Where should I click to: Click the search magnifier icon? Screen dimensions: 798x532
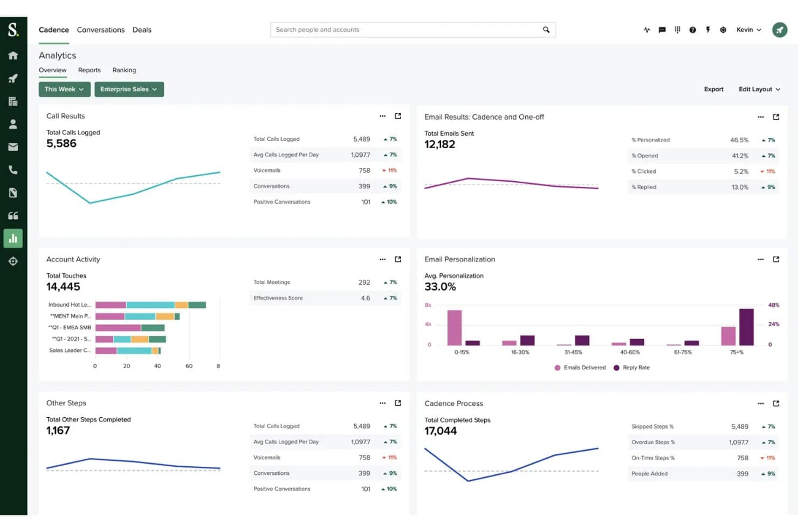546,30
